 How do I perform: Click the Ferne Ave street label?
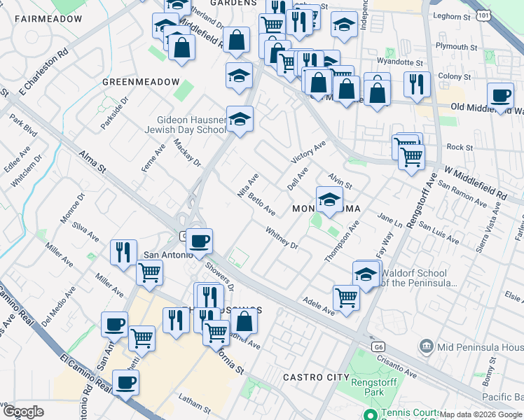[153, 158]
